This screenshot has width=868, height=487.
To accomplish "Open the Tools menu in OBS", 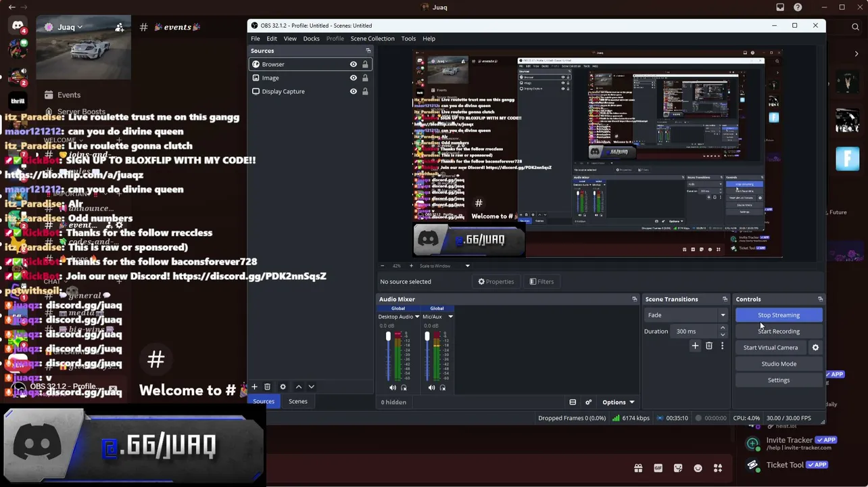I will 408,39.
